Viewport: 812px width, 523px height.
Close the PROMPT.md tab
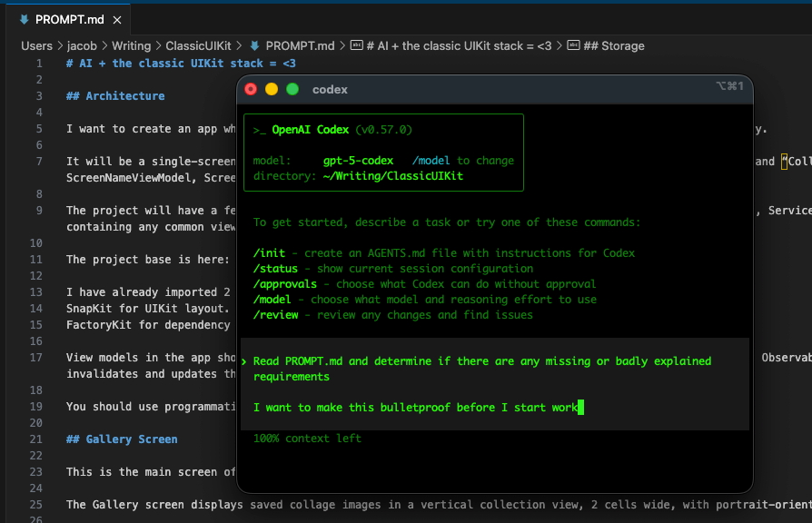pos(117,20)
